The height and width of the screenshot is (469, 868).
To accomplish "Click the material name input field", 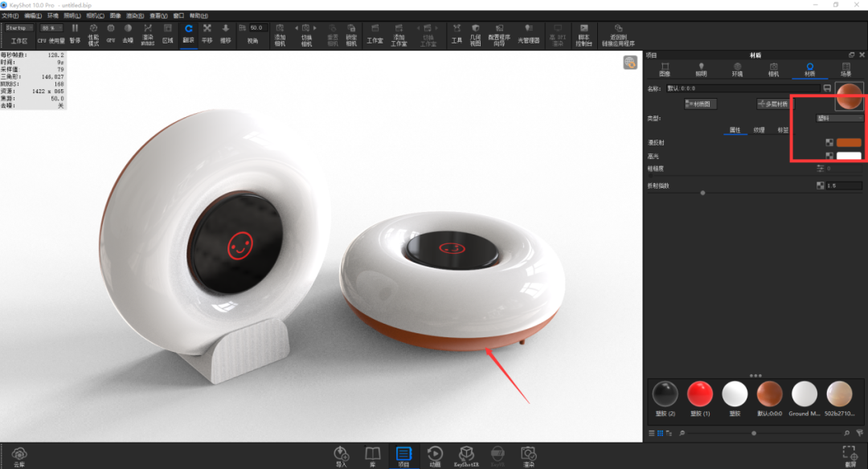I will click(743, 88).
